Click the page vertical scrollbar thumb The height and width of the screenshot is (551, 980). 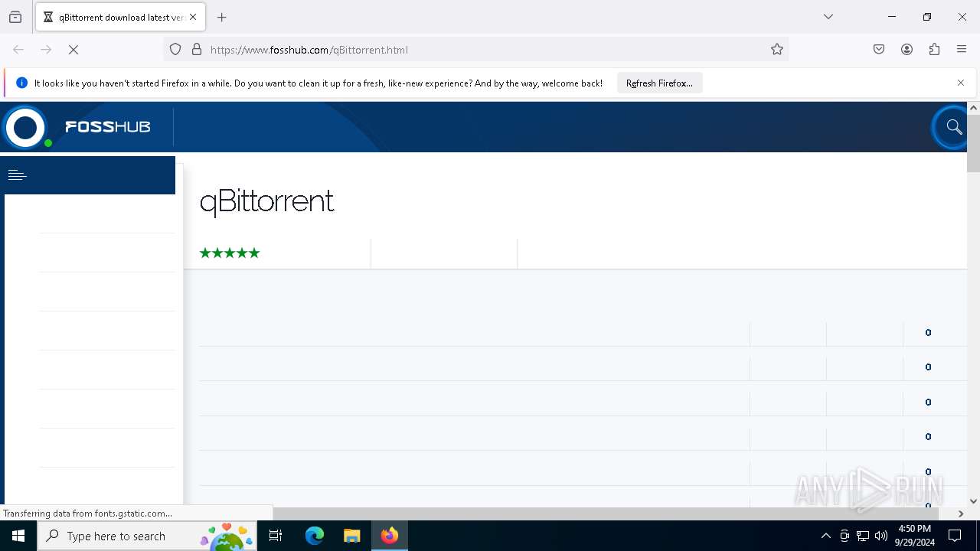point(973,144)
